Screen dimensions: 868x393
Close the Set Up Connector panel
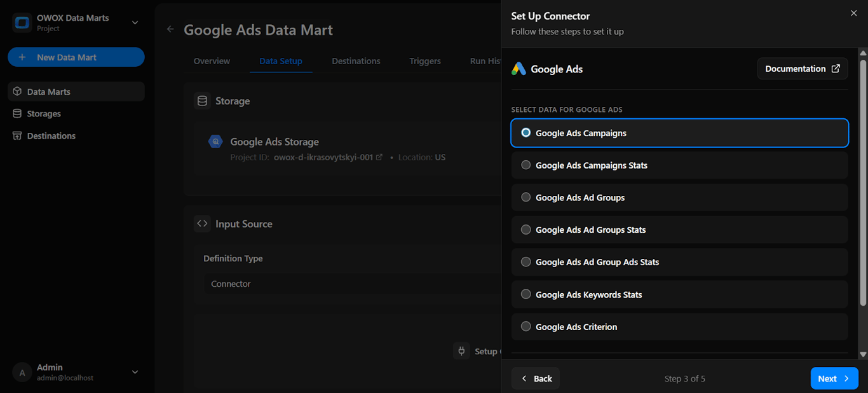click(853, 13)
